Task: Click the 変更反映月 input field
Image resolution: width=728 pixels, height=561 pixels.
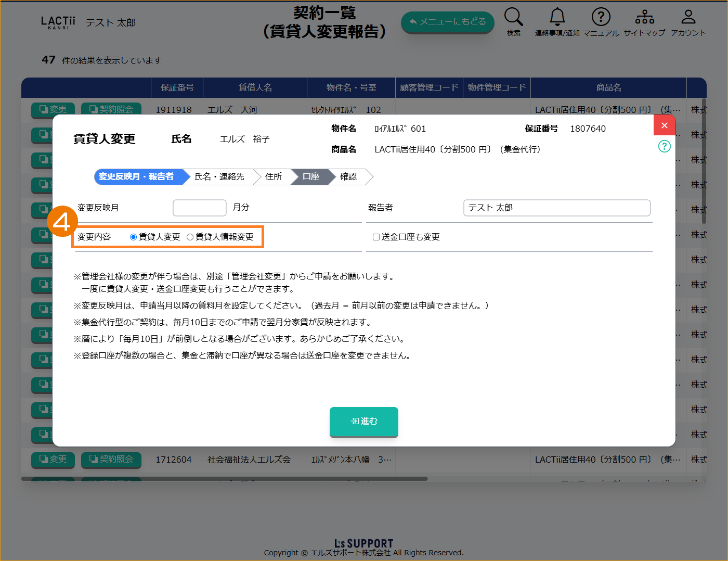Action: pos(199,208)
